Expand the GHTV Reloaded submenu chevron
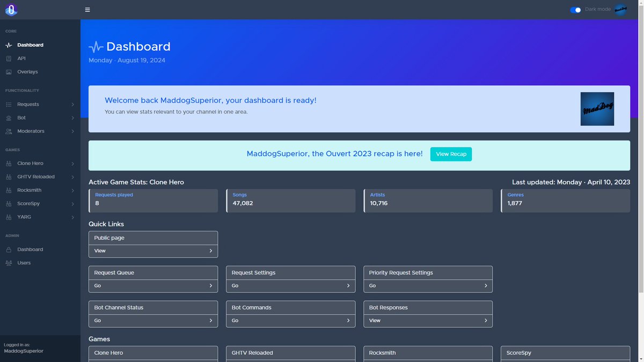The image size is (644, 362). point(72,176)
